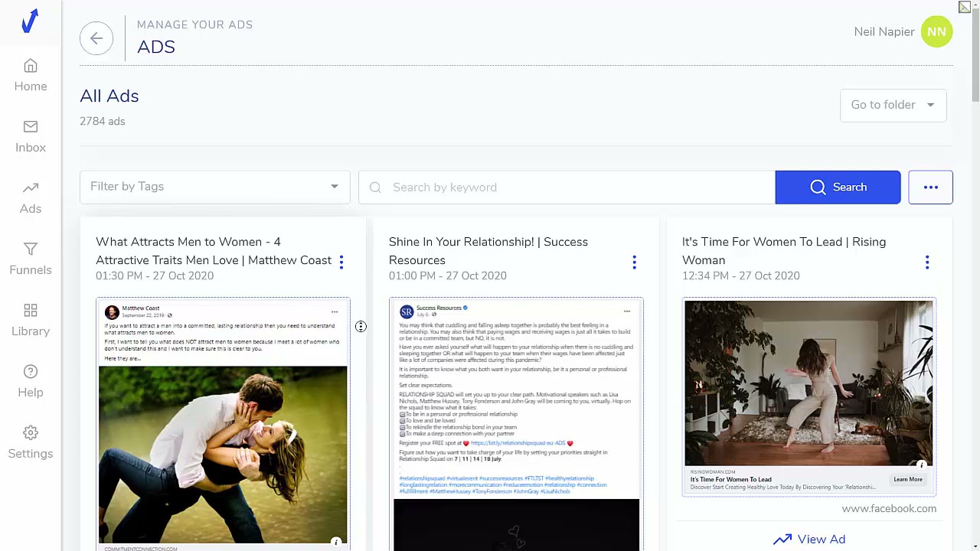
Task: Click the NN user avatar
Action: [x=937, y=32]
